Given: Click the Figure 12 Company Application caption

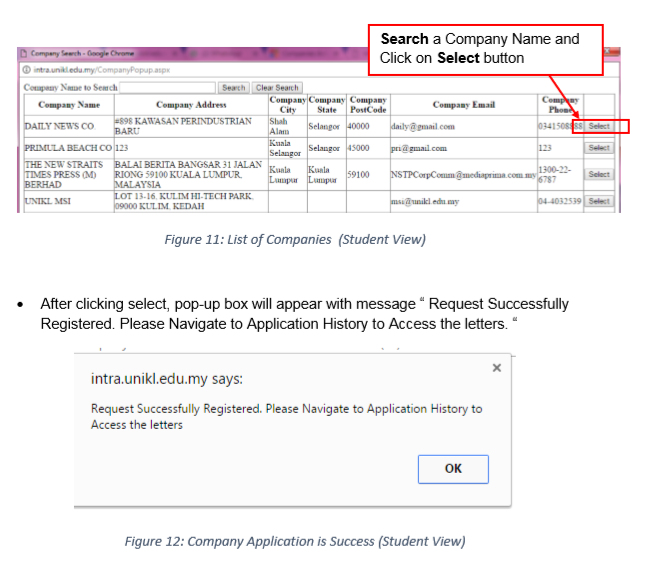Looking at the screenshot, I should (295, 541).
